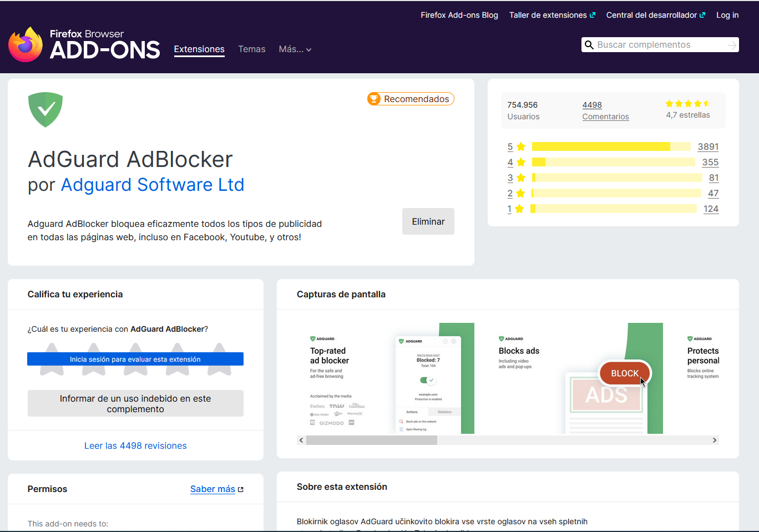Expand the Más... dropdown menu
The height and width of the screenshot is (532, 759).
pos(295,49)
